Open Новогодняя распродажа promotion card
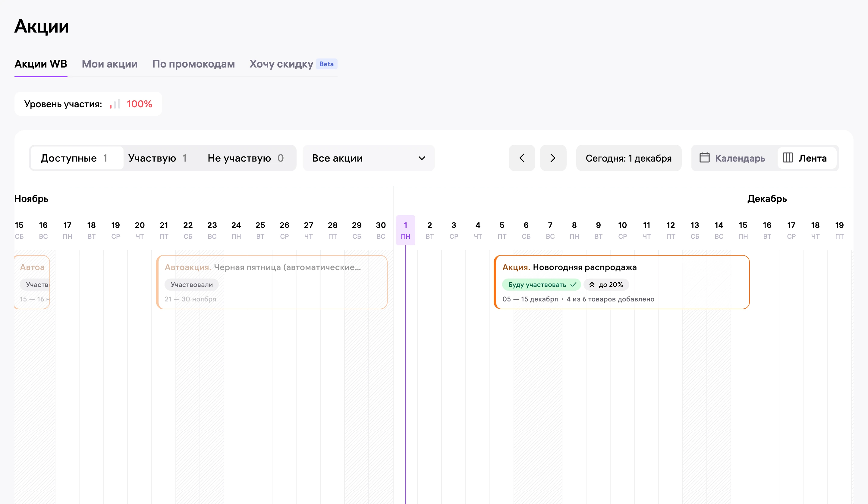 click(x=622, y=282)
